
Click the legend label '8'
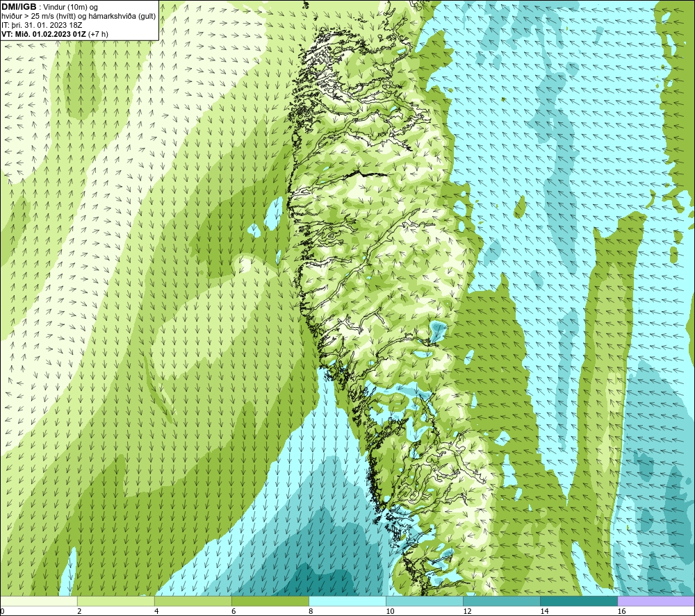click(x=311, y=612)
